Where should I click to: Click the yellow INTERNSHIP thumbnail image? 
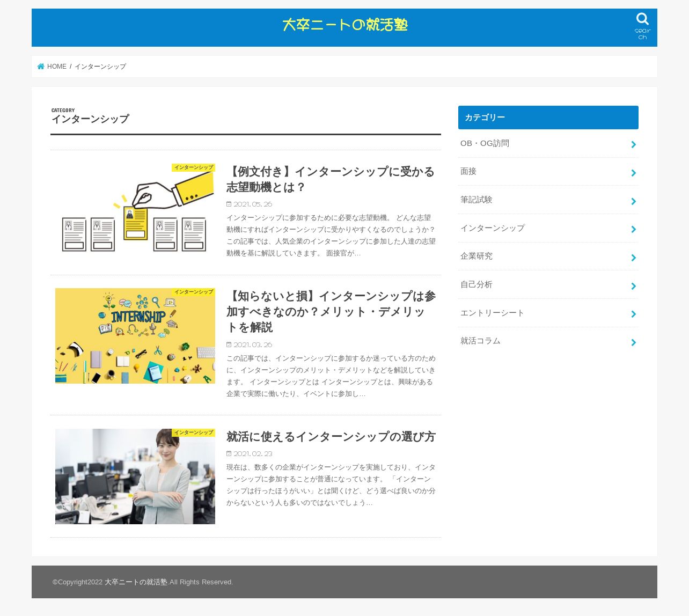pyautogui.click(x=135, y=336)
